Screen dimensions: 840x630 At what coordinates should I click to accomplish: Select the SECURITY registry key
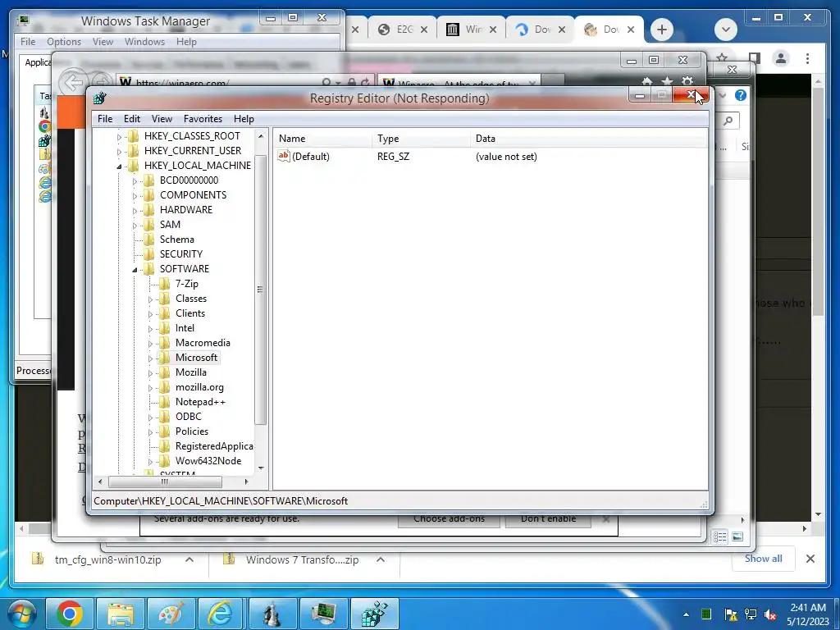tap(181, 254)
